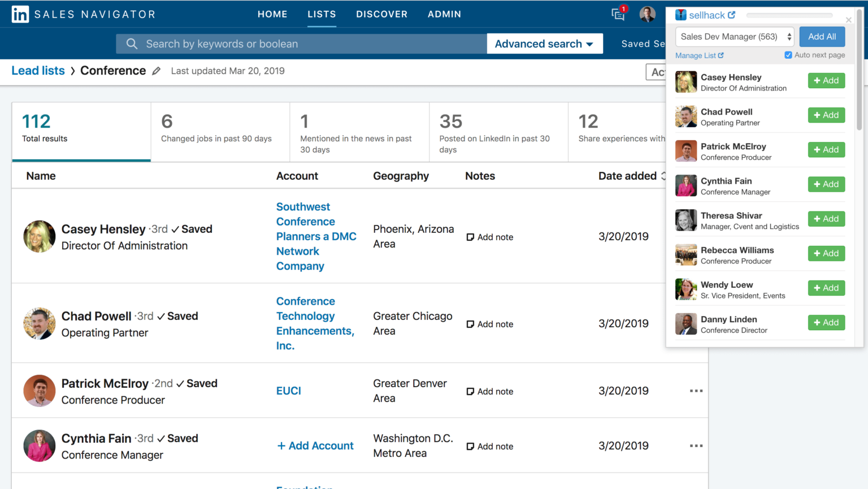Open the messaging icon with the notification badge
This screenshot has width=868, height=489.
pyautogui.click(x=618, y=15)
